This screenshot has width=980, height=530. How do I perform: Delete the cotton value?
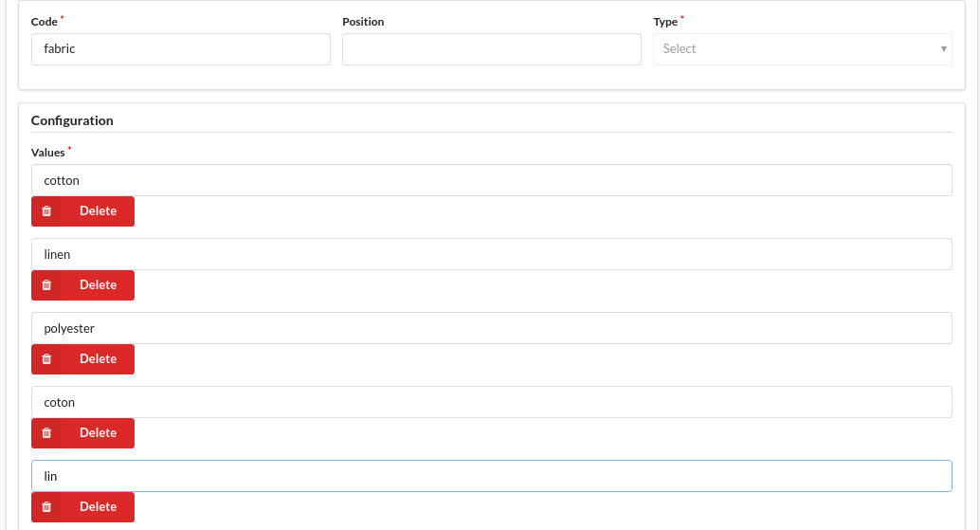[82, 211]
